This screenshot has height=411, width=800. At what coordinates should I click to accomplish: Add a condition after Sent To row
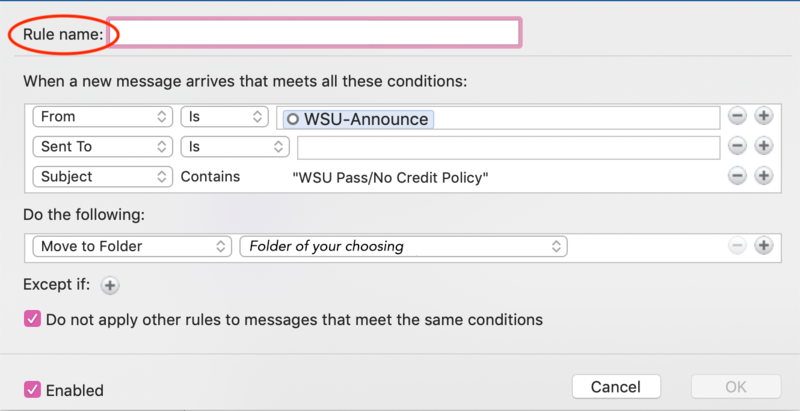tap(763, 146)
